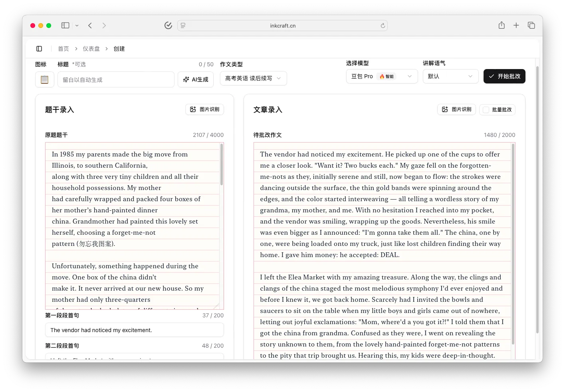
Task: Click the 原题题干 textarea scrollbar
Action: 222,164
